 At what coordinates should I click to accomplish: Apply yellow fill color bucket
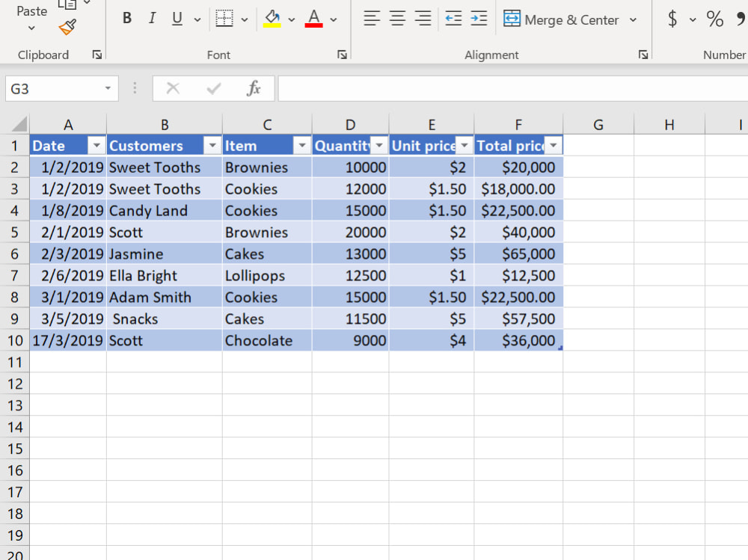(x=272, y=19)
